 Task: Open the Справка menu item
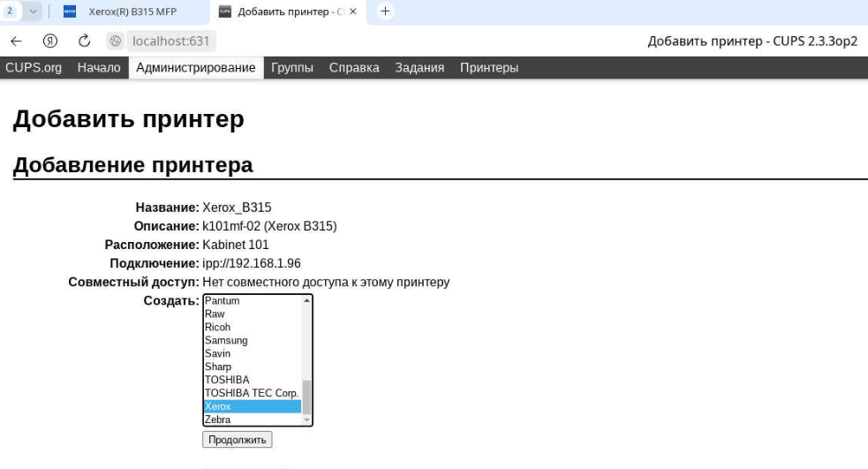click(x=354, y=67)
